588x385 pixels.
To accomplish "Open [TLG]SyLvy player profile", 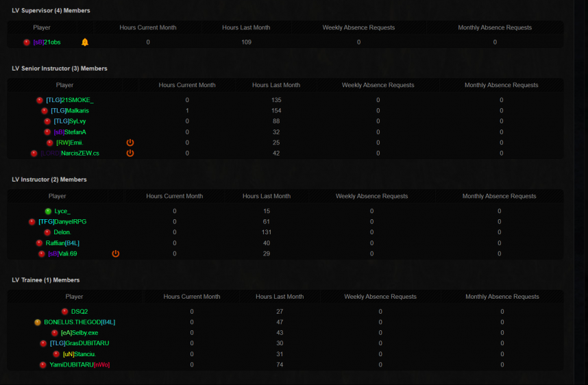I will (x=70, y=121).
